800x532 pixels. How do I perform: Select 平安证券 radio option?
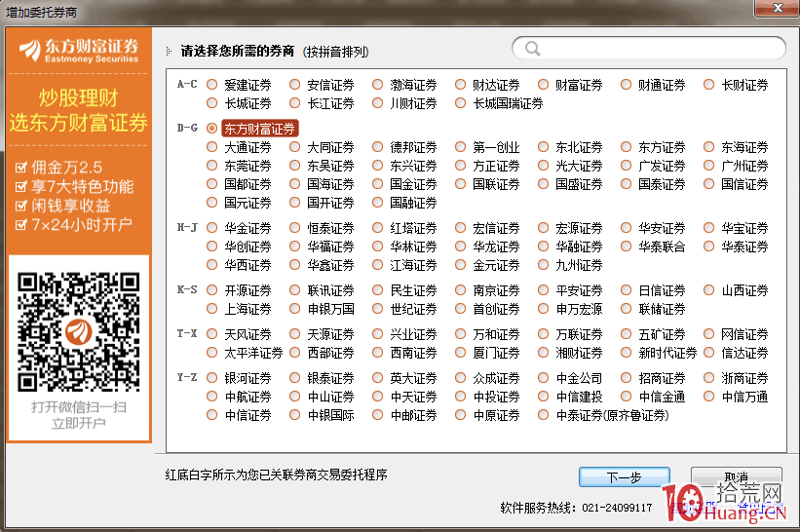(x=543, y=290)
